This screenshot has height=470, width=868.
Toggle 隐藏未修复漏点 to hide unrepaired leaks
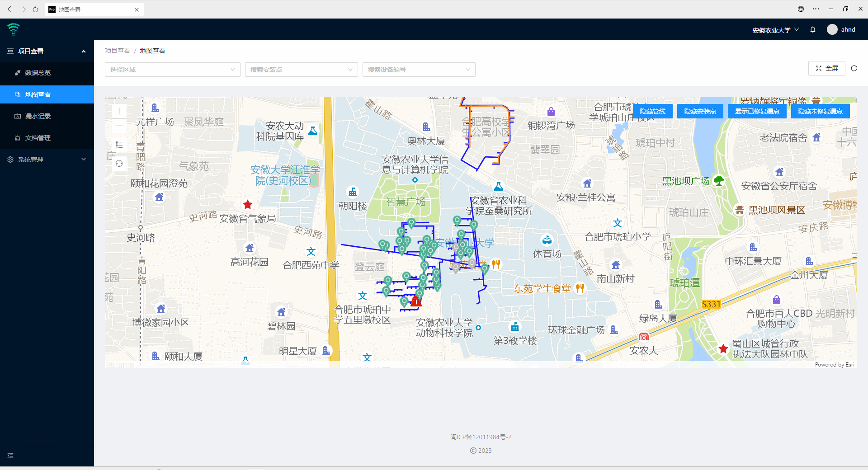820,111
